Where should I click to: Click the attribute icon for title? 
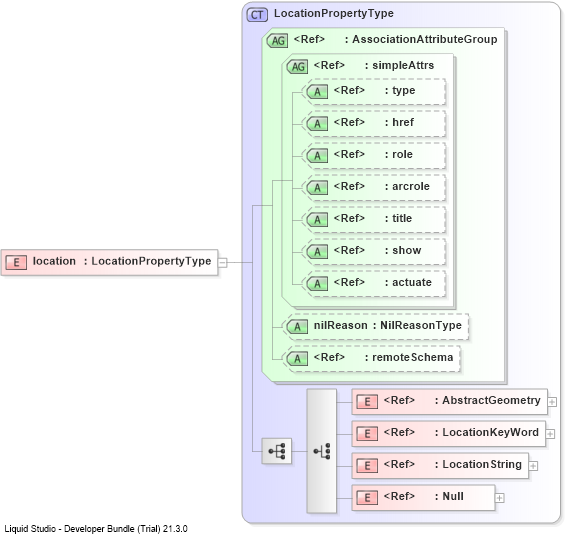[x=317, y=220]
